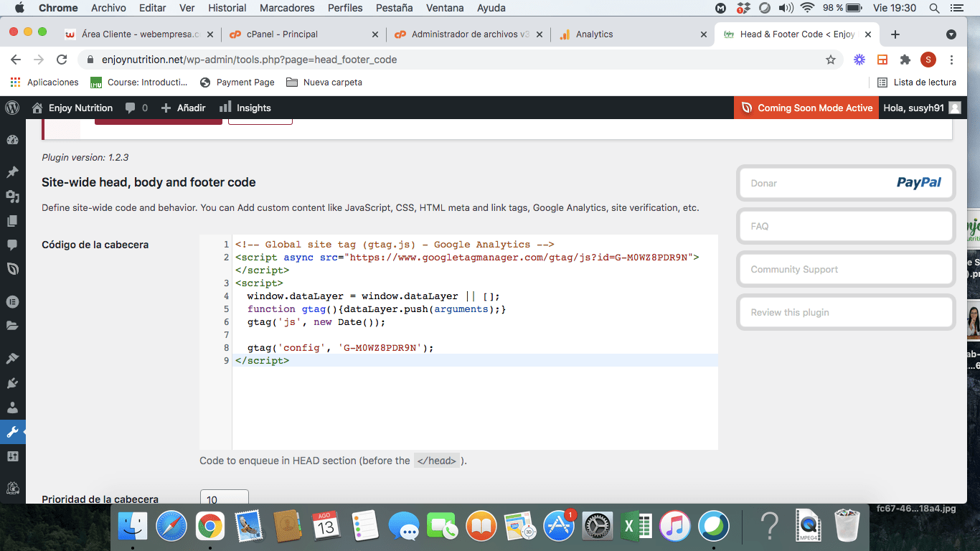Bookmark this page with star icon
The width and height of the screenshot is (980, 551).
[831, 60]
